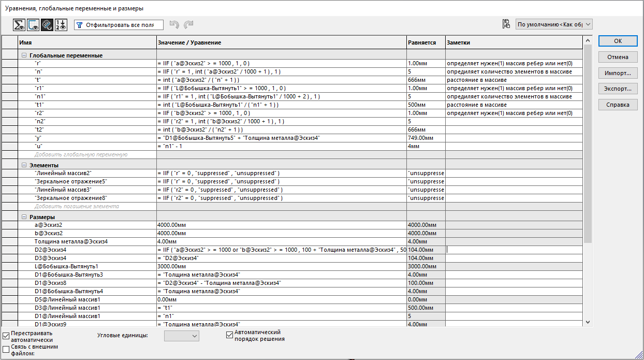Click the 'D2@Эскиз4' equation cell

click(282, 250)
